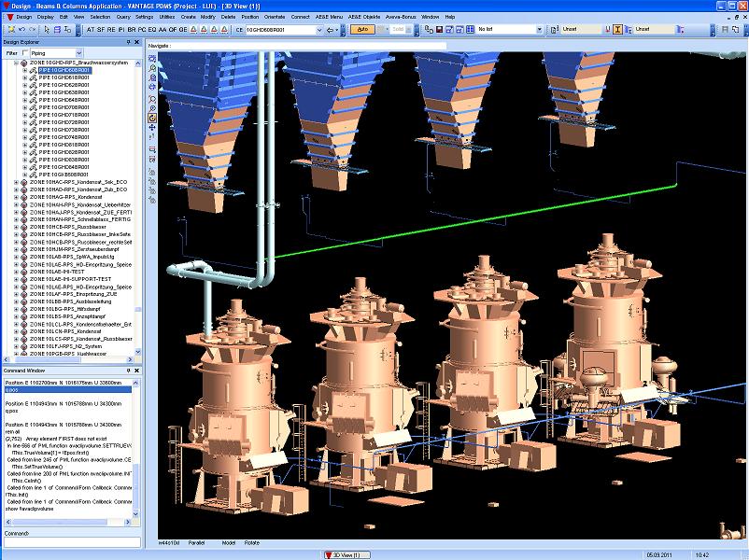Expand the PIPE 10GHD618R001 tree node
This screenshot has width=749, height=560.
pos(25,77)
